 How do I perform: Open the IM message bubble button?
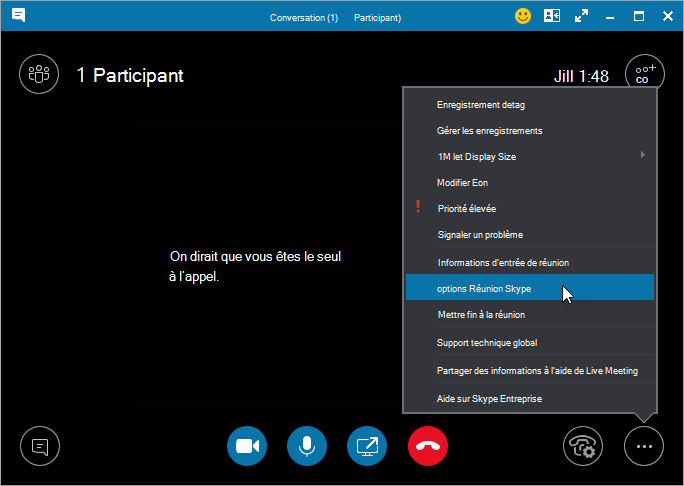pyautogui.click(x=40, y=446)
